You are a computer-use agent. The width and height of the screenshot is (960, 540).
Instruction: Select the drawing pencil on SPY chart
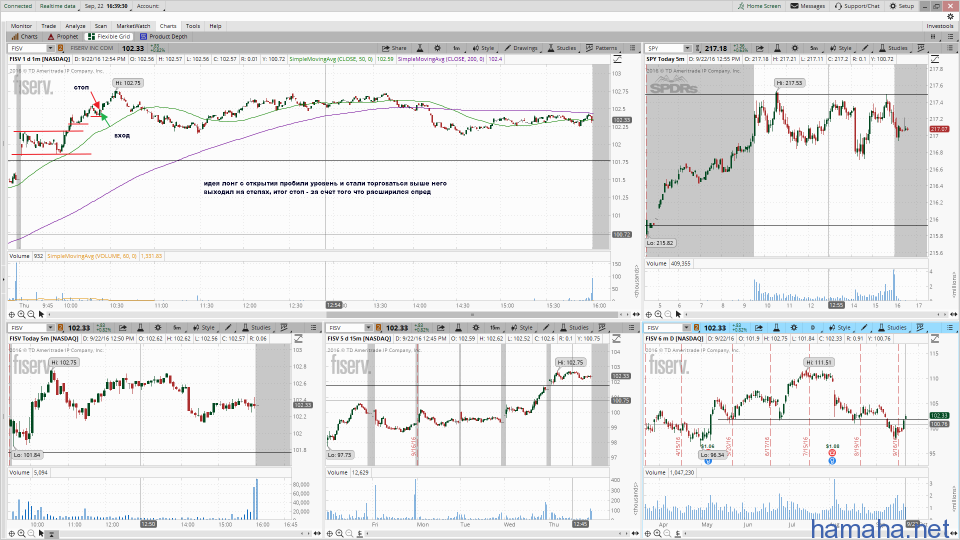865,48
